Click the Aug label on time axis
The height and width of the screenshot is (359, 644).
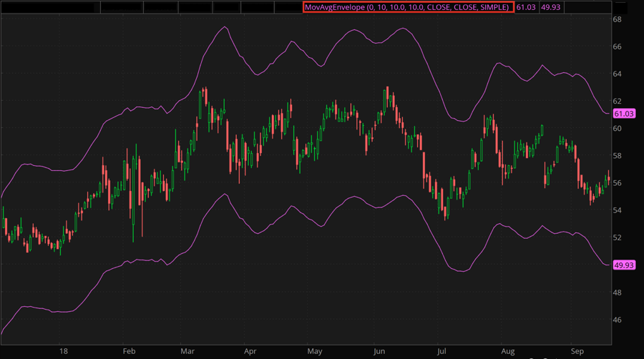click(x=507, y=352)
